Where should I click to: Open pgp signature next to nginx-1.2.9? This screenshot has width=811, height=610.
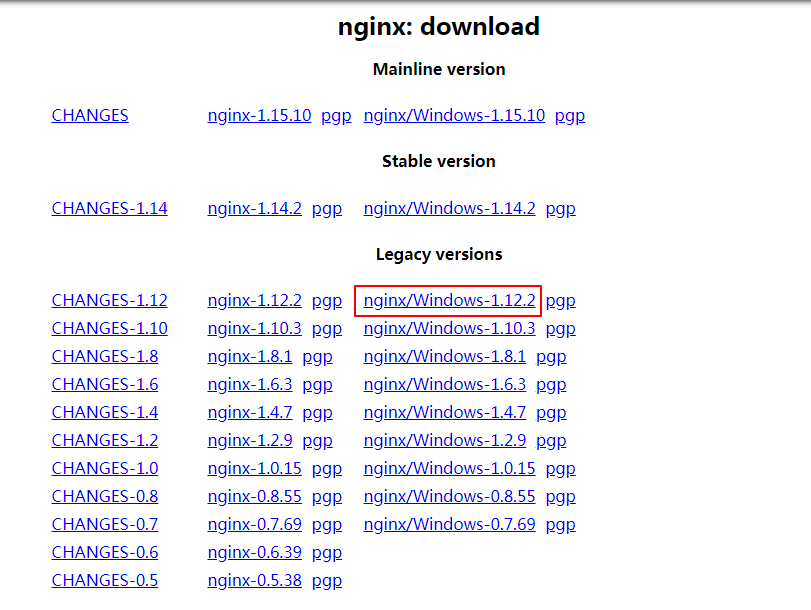(x=318, y=441)
